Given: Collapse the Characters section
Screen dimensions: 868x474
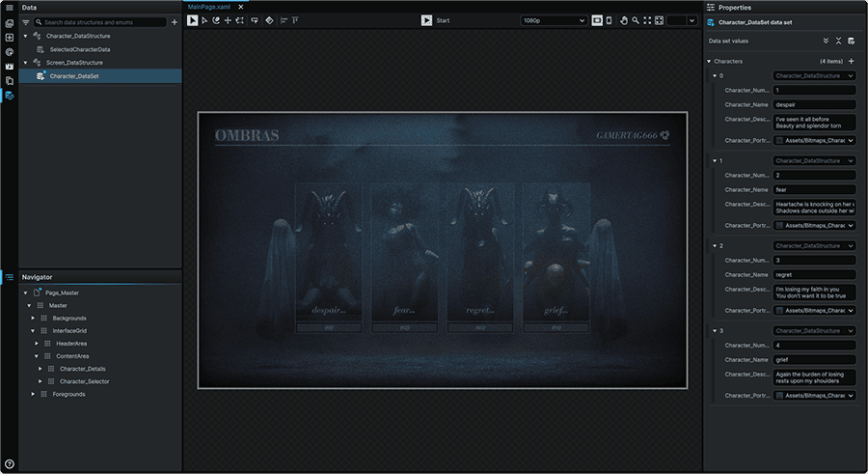Looking at the screenshot, I should 709,61.
